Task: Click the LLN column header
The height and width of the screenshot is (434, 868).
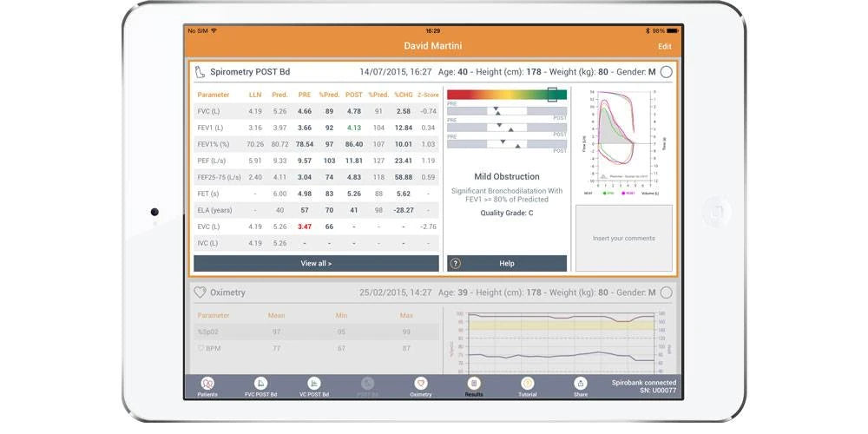Action: 255,95
